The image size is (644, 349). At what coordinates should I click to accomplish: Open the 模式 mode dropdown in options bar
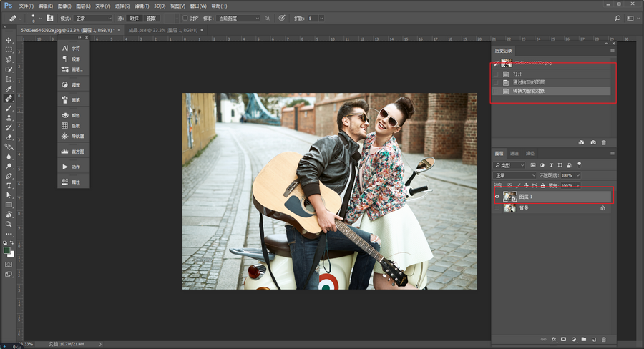coord(93,18)
